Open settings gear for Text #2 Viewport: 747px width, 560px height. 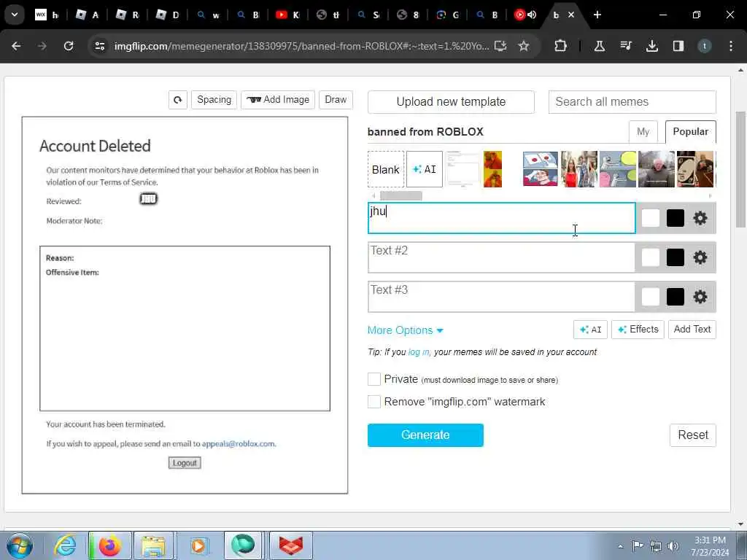(x=700, y=257)
